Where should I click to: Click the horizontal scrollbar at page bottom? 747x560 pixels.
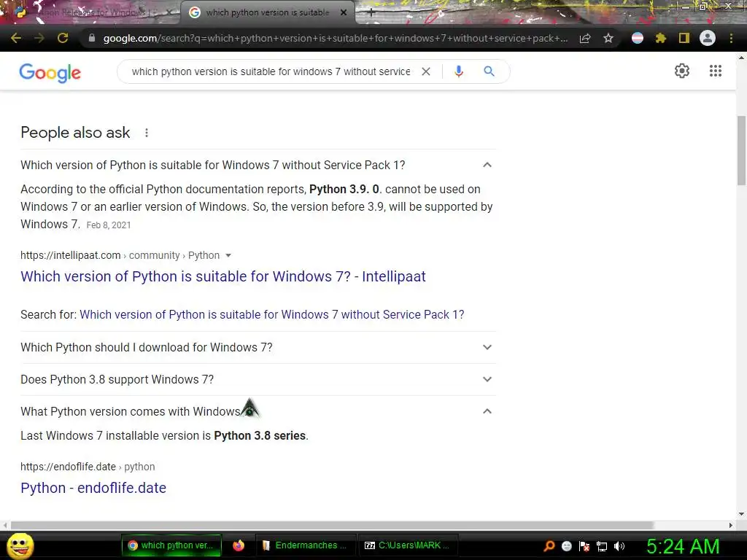pos(332,525)
